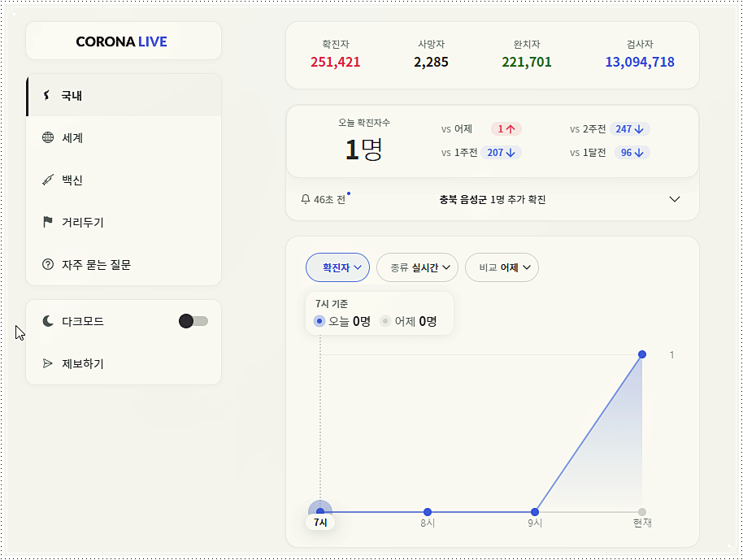Click the 확진자 total 251,421

point(336,62)
